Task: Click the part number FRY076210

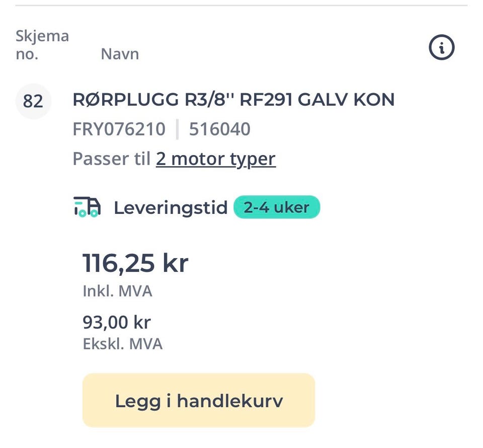Action: pyautogui.click(x=119, y=129)
